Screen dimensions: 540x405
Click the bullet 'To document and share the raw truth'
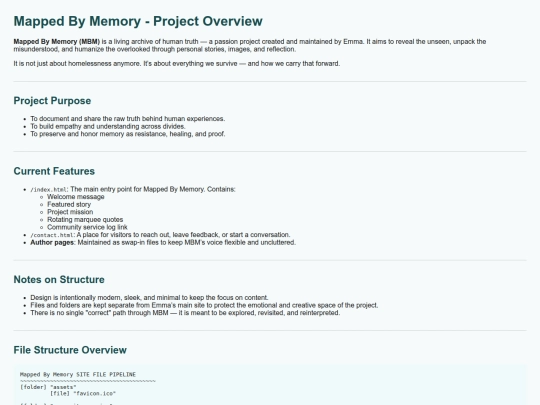pyautogui.click(x=128, y=119)
